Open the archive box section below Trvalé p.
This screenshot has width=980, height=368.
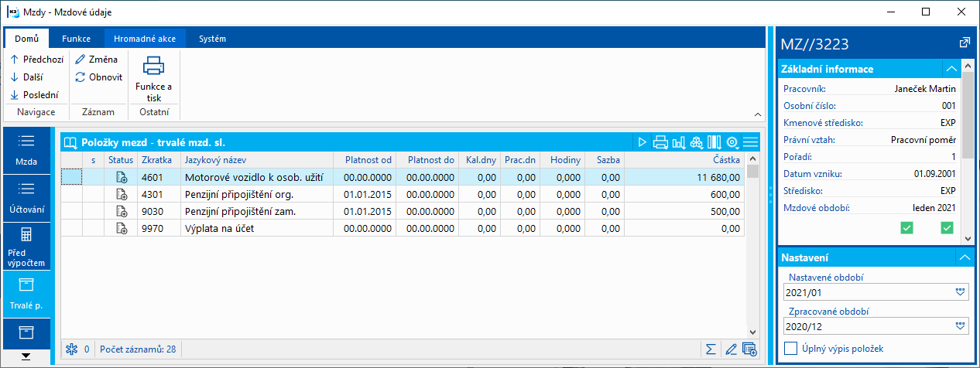click(x=26, y=332)
